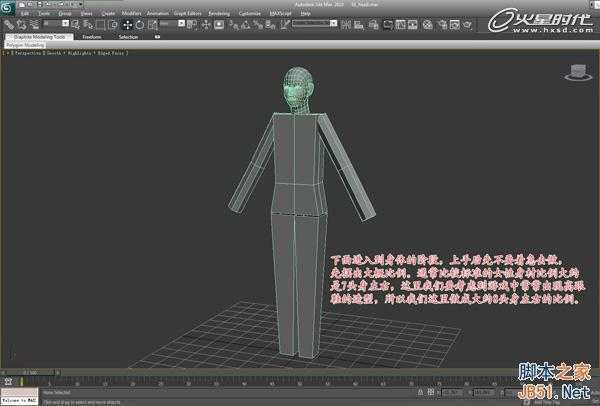Open the Animation menu
Viewport: 600px width, 406px height.
(158, 13)
